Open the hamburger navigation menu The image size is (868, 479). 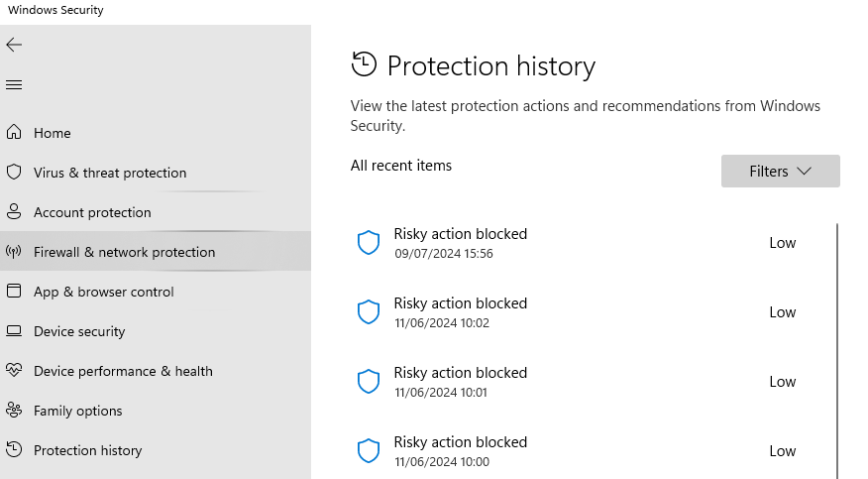coord(14,85)
